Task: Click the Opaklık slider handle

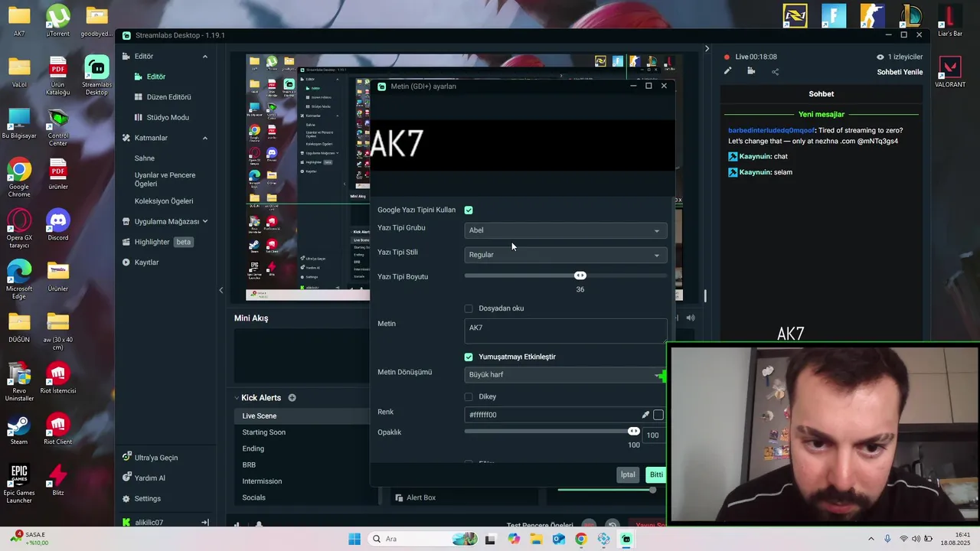Action: click(634, 432)
